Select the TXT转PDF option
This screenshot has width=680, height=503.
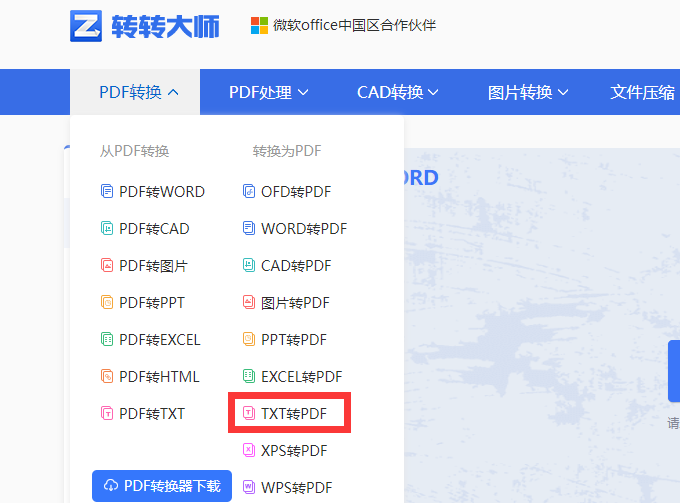point(284,413)
